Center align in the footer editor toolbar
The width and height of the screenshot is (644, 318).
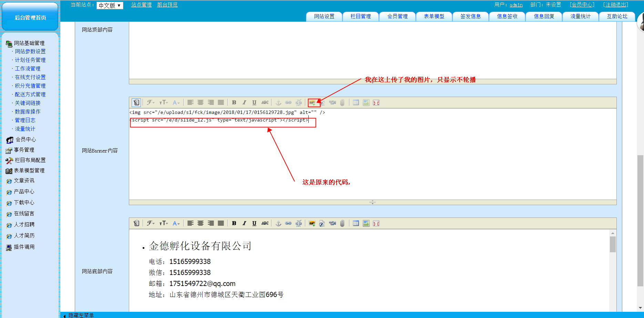pos(200,223)
